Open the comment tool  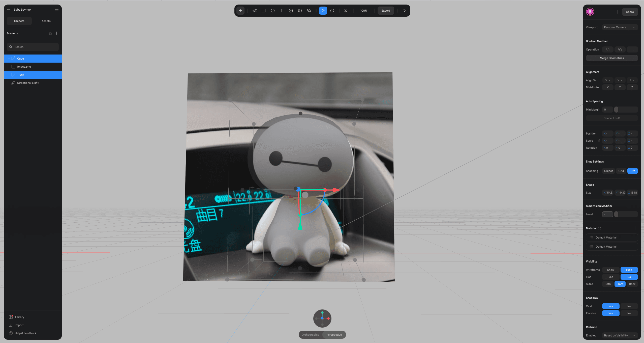[332, 11]
